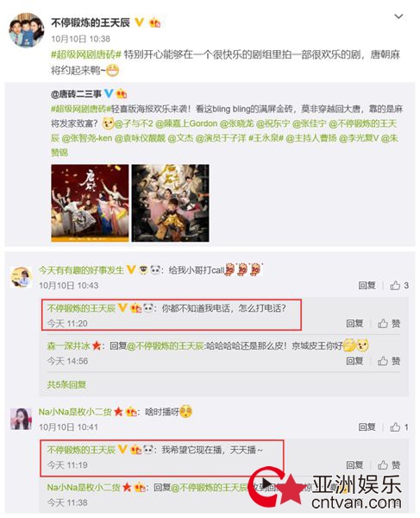Like 森一深井冰's reply
Image resolution: width=420 pixels, height=518 pixels.
[389, 361]
